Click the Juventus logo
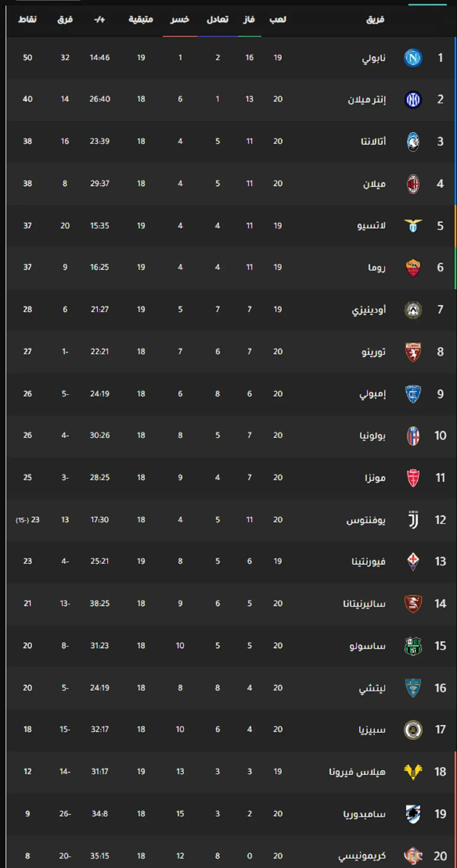The image size is (457, 868). click(413, 520)
